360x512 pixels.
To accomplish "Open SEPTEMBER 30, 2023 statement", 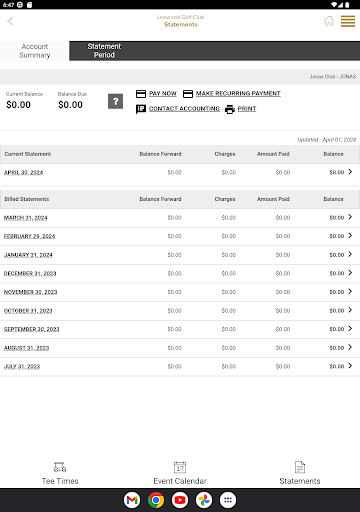I will [32, 329].
